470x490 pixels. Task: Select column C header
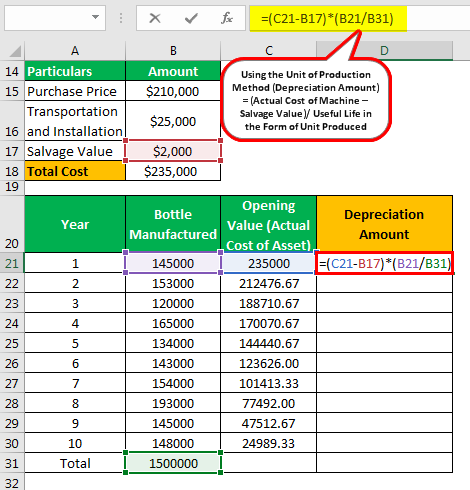tap(269, 51)
